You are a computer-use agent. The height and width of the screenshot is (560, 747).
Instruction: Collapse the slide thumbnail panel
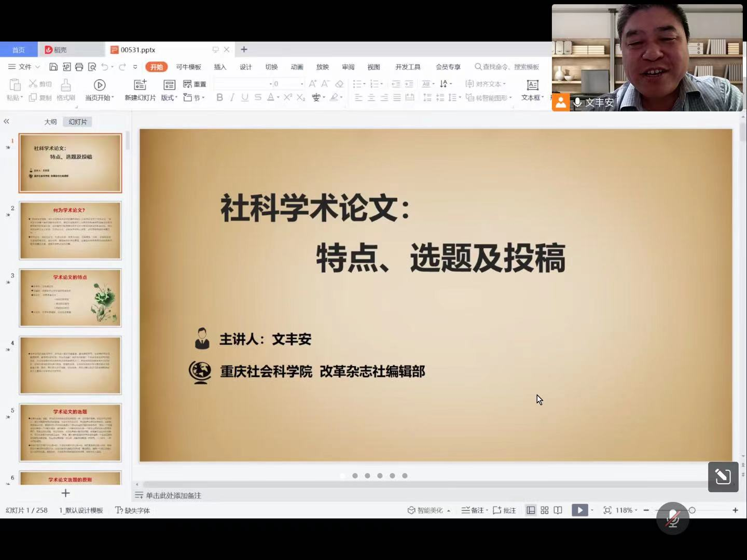[x=7, y=121]
